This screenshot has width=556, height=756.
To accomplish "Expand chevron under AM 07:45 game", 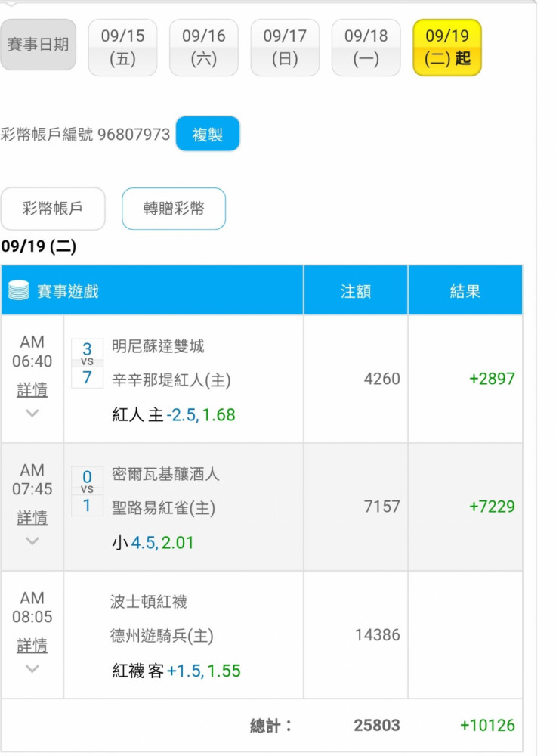I will point(32,541).
